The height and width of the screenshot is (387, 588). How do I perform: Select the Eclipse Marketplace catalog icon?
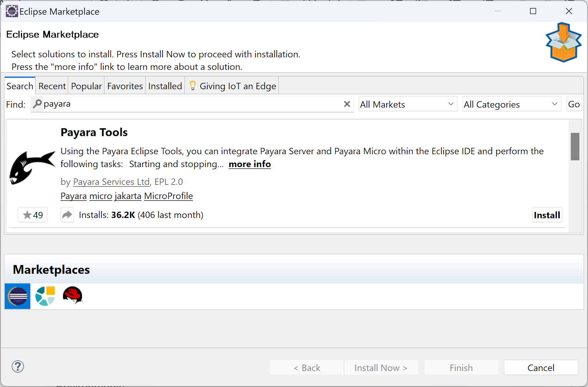(18, 296)
